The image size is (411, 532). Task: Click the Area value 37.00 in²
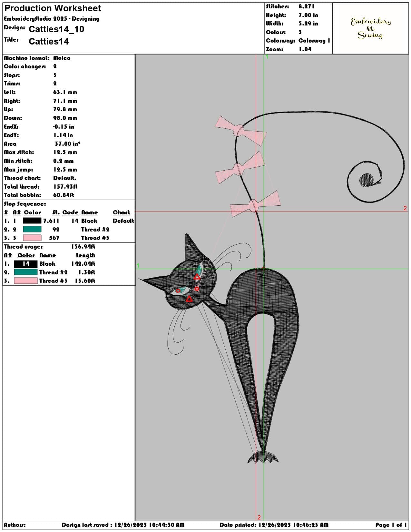pyautogui.click(x=67, y=144)
